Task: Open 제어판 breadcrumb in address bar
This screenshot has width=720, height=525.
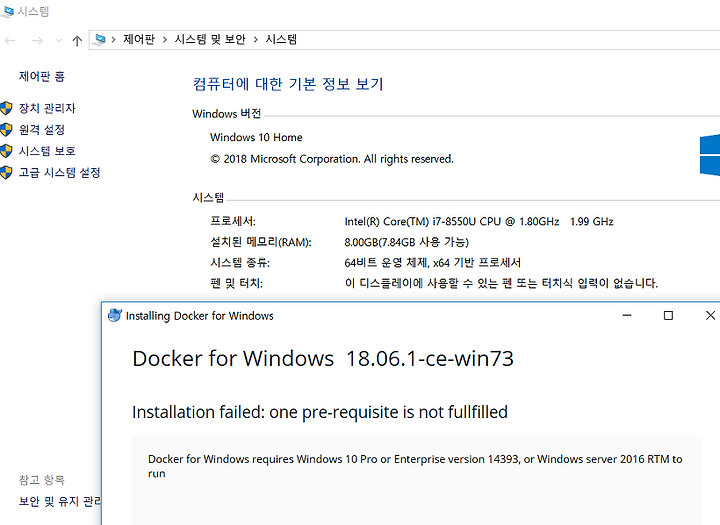Action: (x=139, y=40)
